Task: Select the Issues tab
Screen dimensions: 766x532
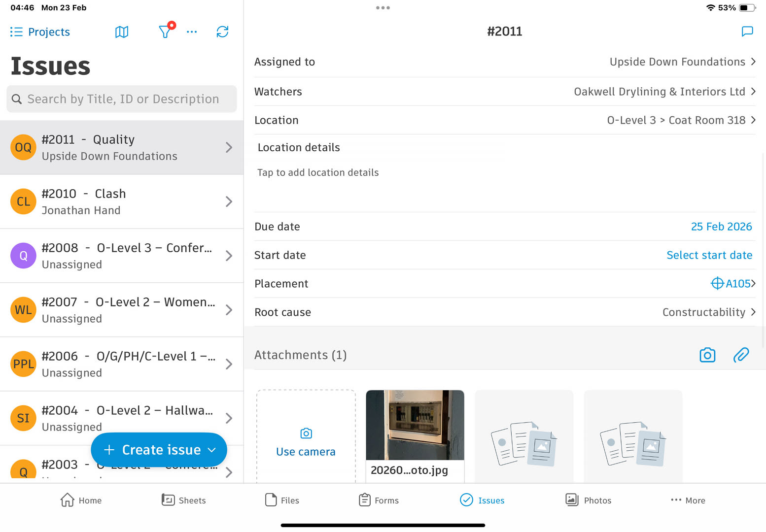Action: point(482,500)
